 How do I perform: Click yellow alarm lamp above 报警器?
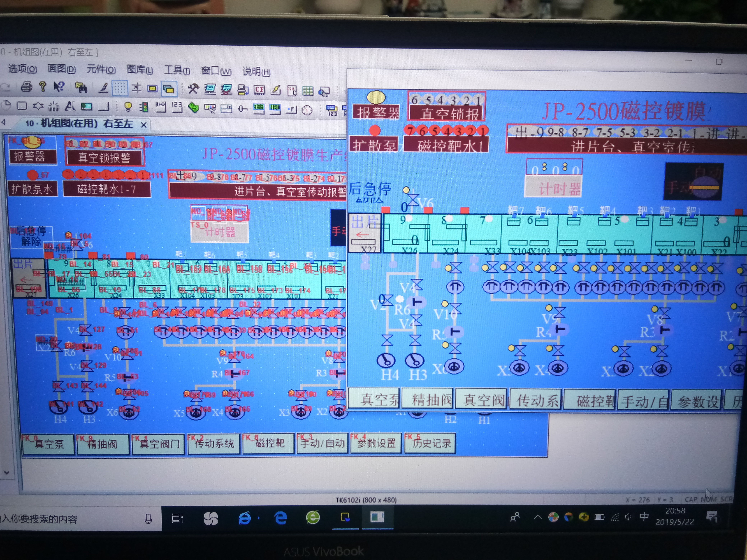(x=376, y=98)
